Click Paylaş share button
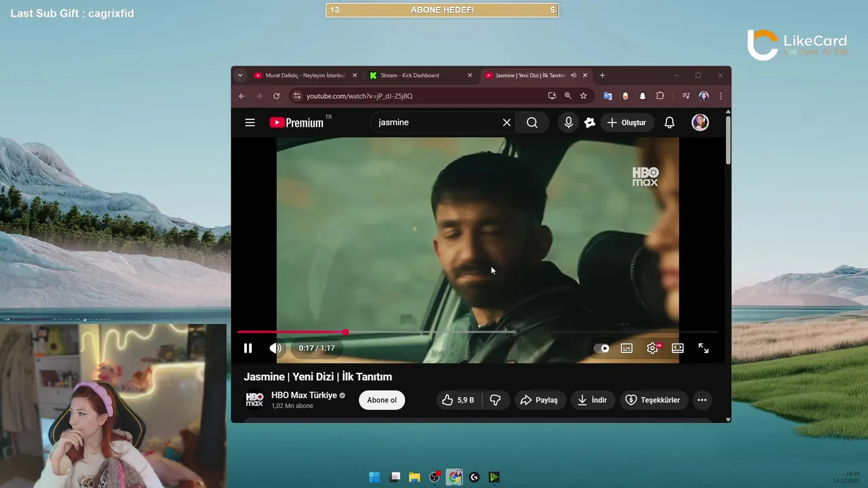This screenshot has height=488, width=868. click(539, 400)
